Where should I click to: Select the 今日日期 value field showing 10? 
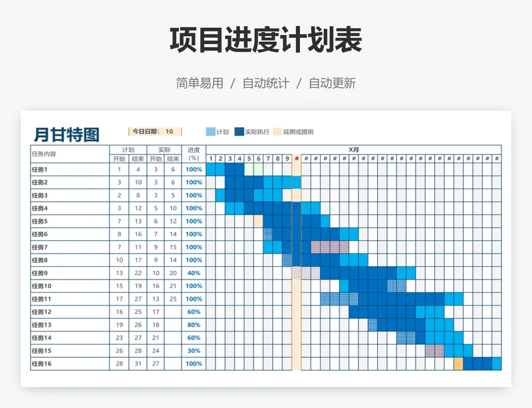pyautogui.click(x=170, y=132)
